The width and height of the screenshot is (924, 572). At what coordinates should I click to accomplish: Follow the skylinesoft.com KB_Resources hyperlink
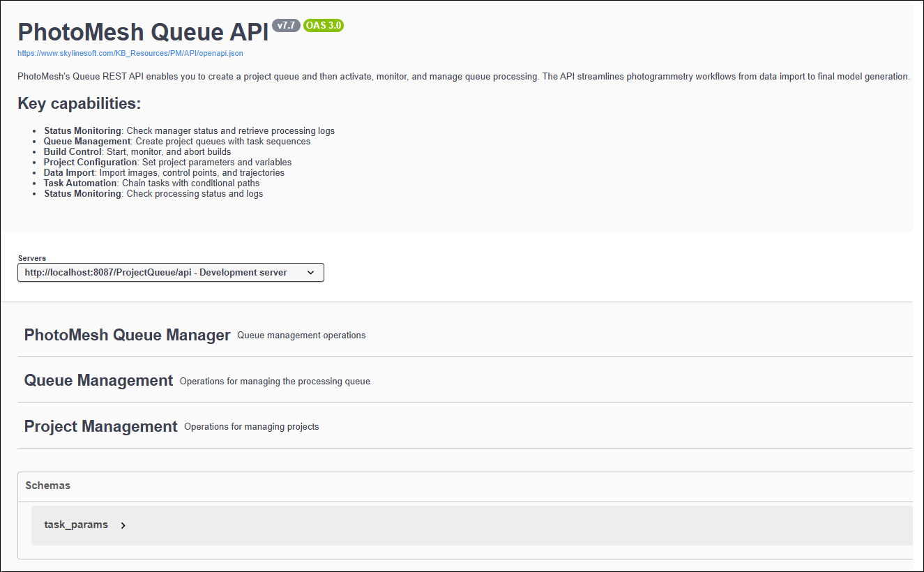(x=130, y=53)
